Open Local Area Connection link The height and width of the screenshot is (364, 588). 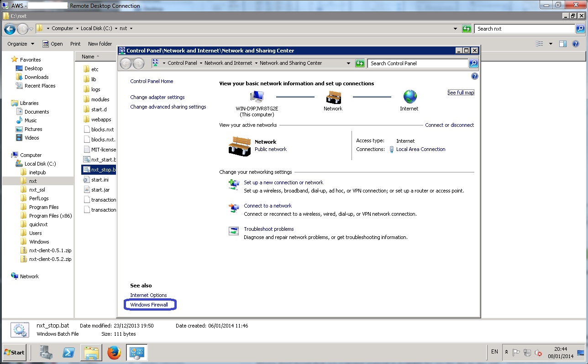(420, 149)
